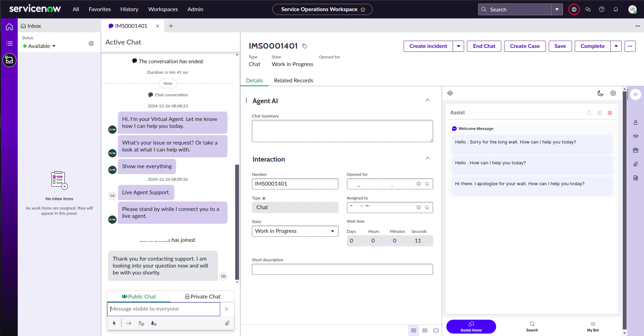Click the graduation-cap learning icon in Assist sidebar
The width and height of the screenshot is (644, 336).
click(636, 136)
